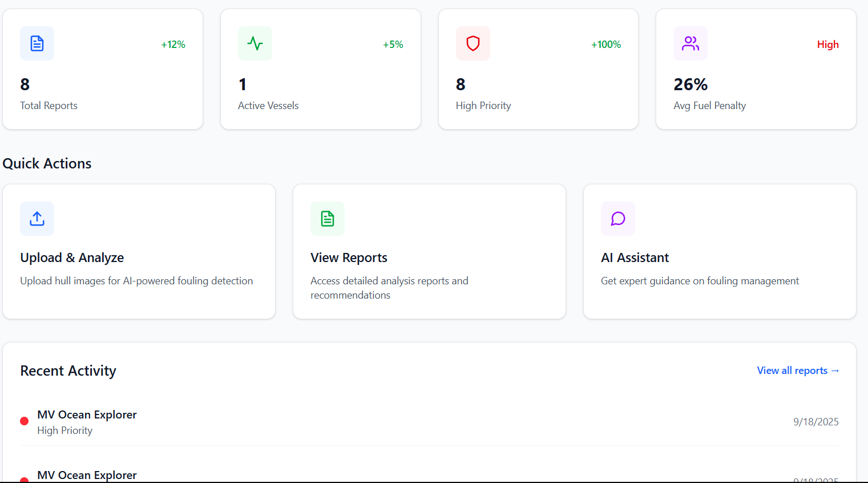The width and height of the screenshot is (868, 483).
Task: Click the purple chat bubble icon
Action: click(x=618, y=219)
